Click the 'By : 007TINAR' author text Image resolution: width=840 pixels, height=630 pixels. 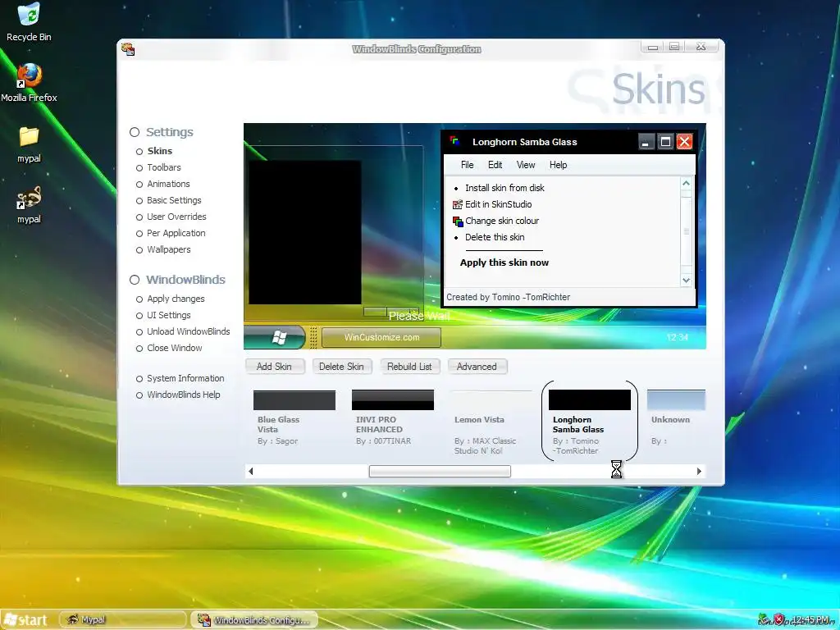384,441
